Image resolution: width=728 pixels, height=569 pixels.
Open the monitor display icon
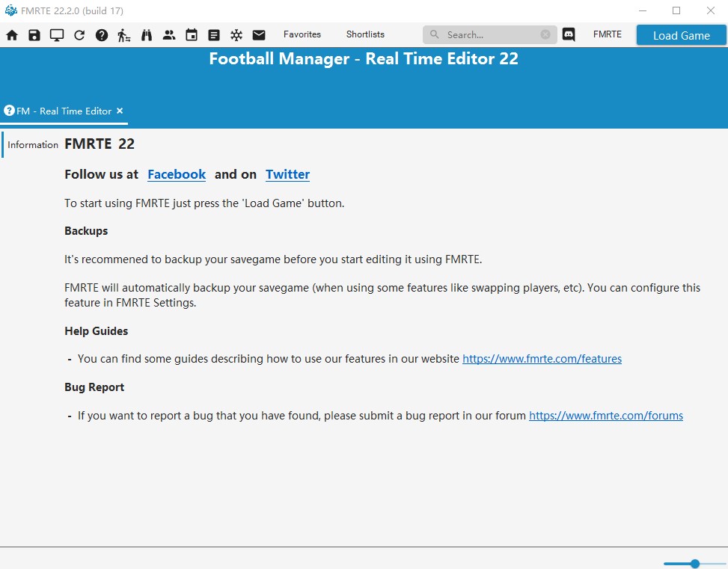point(57,35)
